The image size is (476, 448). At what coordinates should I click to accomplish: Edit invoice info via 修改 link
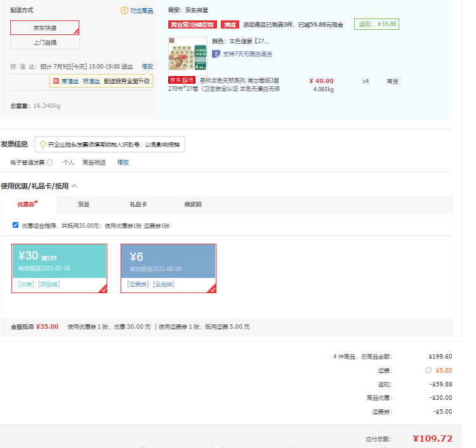point(123,162)
